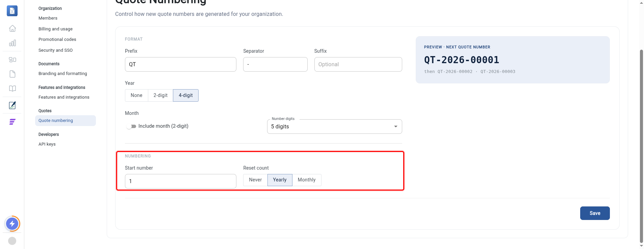Focus the Separator input field
Screen dimensions: 644x249
click(x=275, y=64)
